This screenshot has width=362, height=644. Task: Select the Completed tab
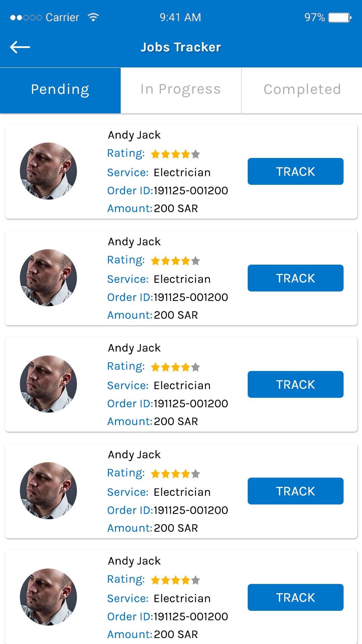302,90
